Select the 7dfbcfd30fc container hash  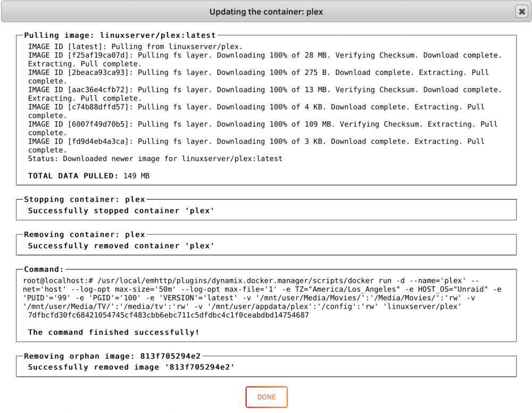[168, 315]
